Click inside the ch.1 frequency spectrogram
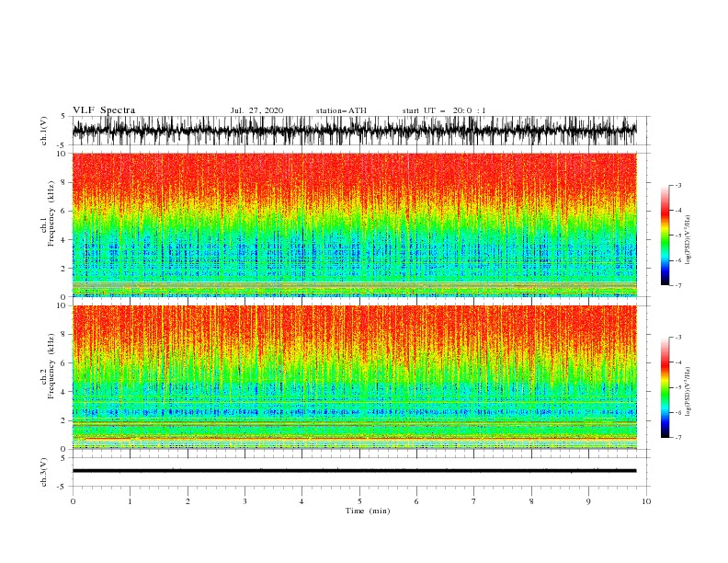728x563 pixels. click(355, 224)
